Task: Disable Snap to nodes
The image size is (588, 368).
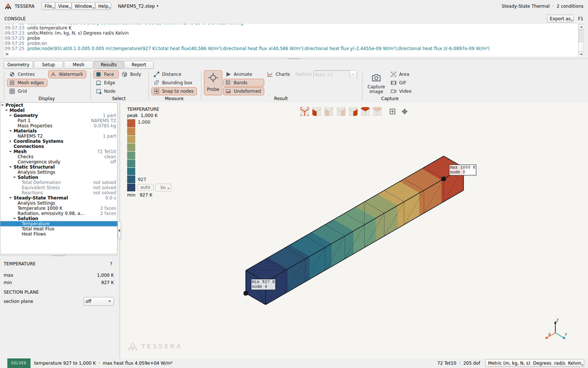Action: pos(174,91)
